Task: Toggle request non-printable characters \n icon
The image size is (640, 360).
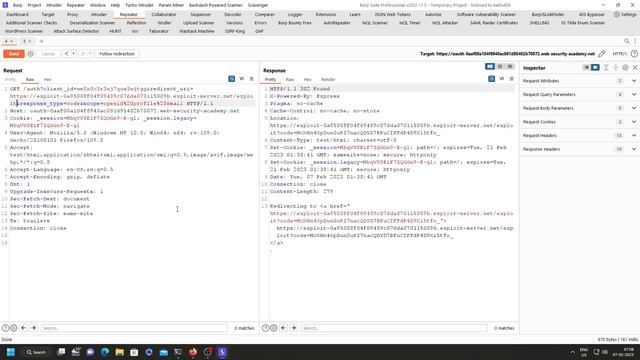Action: (242, 79)
